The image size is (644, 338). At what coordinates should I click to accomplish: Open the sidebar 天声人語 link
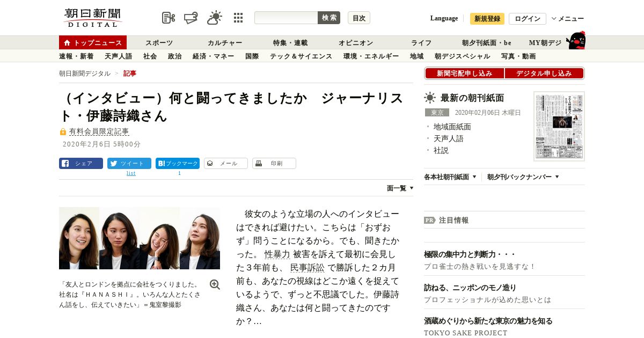click(x=448, y=138)
